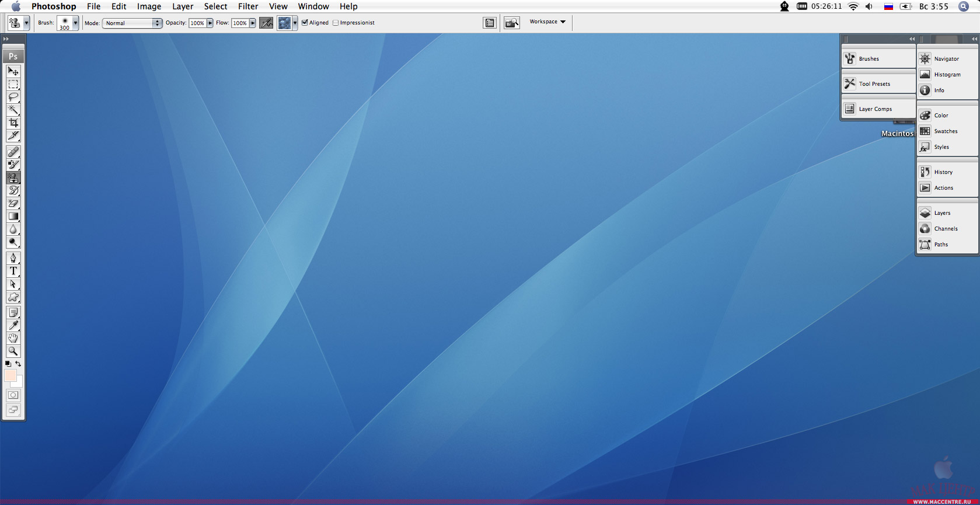Select the Pattern Stamp tool in the toolbox
The height and width of the screenshot is (505, 980).
[13, 177]
